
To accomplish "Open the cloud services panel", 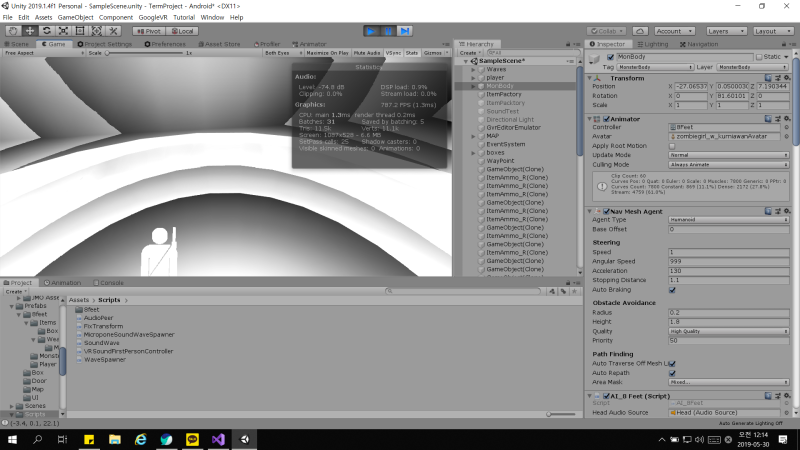I will tap(640, 31).
